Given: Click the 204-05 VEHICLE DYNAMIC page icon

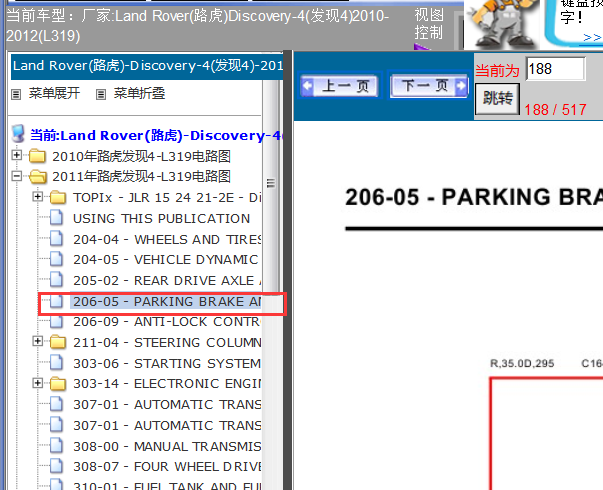Looking at the screenshot, I should point(57,259).
